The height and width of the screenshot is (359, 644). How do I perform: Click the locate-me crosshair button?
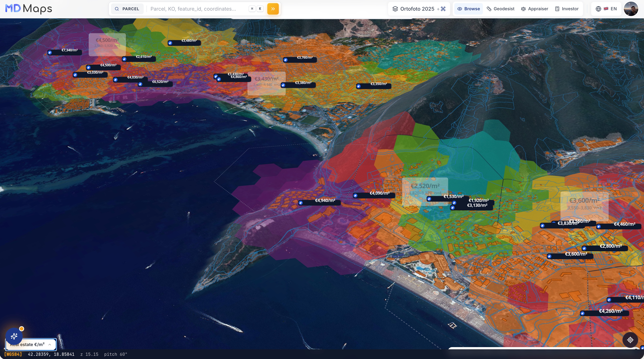[x=630, y=340]
